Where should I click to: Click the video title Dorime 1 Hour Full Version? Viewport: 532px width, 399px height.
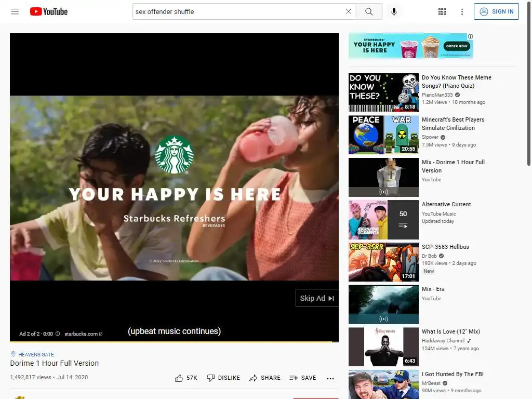(54, 363)
